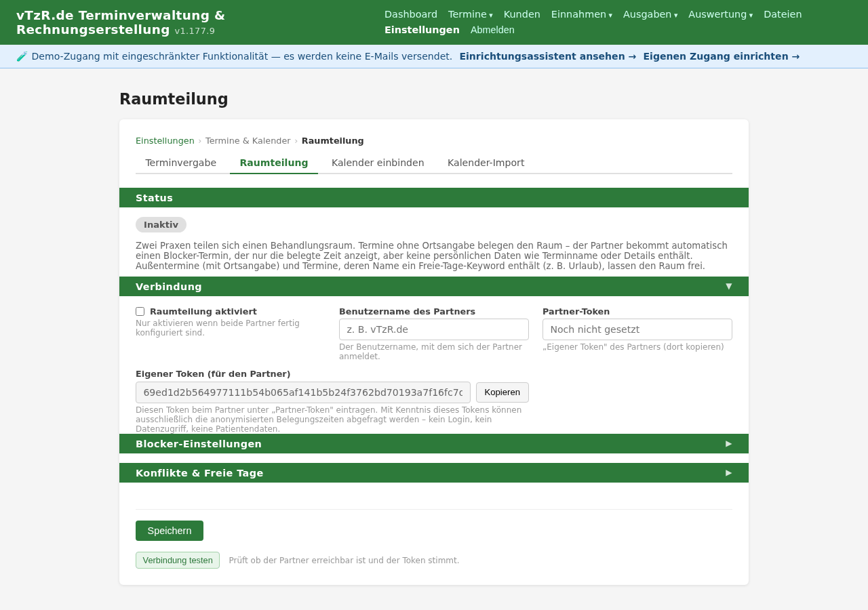The image size is (868, 610).
Task: Click the Speichern button
Action: point(170,531)
